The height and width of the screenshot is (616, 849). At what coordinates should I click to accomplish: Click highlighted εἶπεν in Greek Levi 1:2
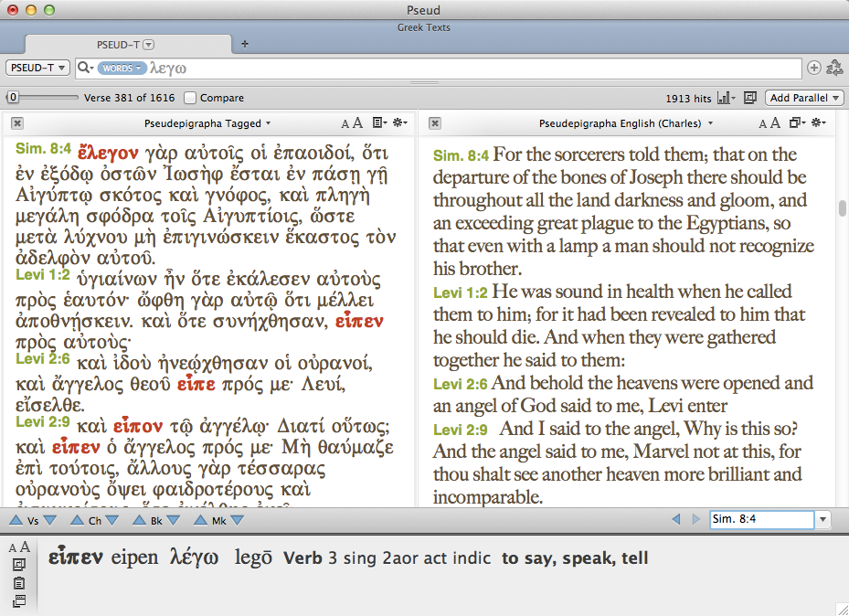tap(359, 322)
